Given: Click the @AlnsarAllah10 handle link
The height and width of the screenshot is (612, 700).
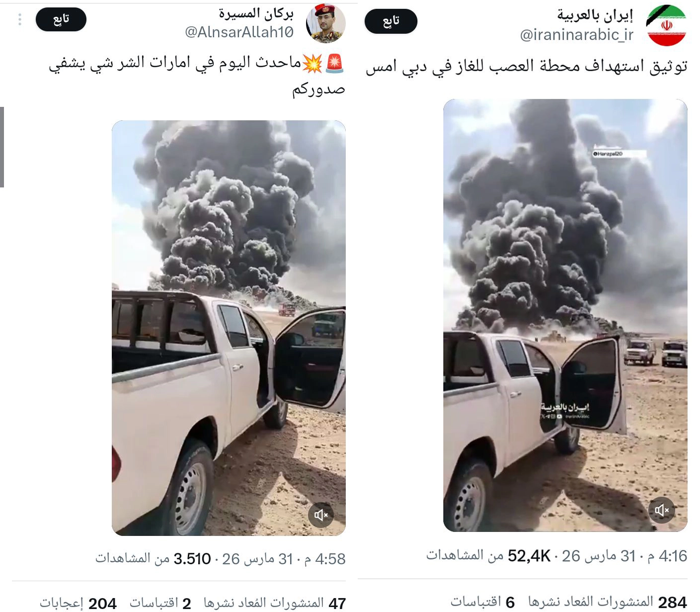Looking at the screenshot, I should pyautogui.click(x=239, y=32).
